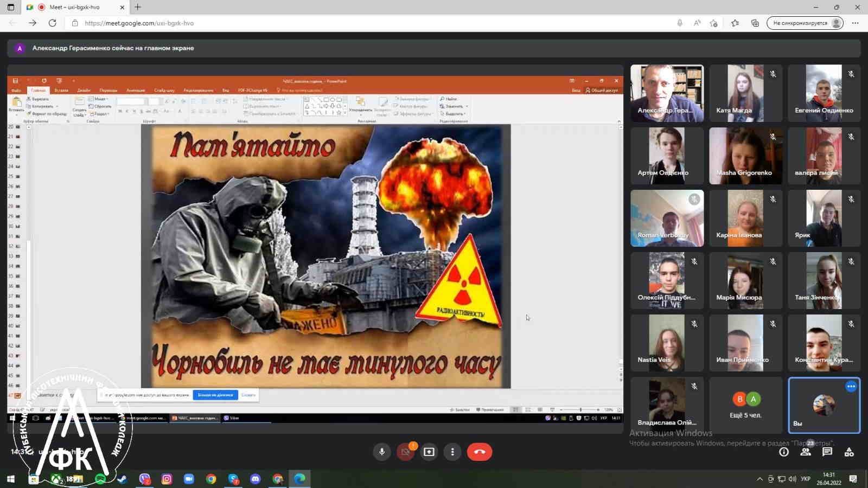Screen dimensions: 868x488
Task: Expand hidden system tray icons
Action: (759, 479)
